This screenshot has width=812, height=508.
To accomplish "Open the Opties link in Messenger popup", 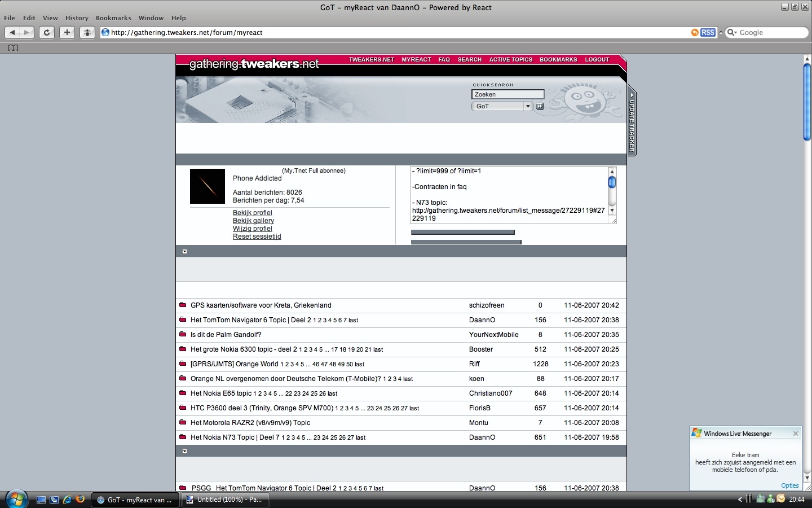I will [x=790, y=485].
